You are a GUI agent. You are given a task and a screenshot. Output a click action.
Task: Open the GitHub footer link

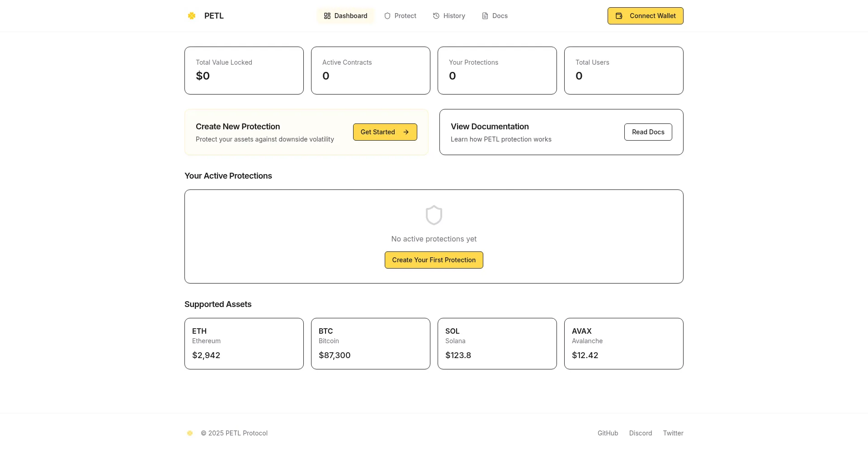(608, 433)
